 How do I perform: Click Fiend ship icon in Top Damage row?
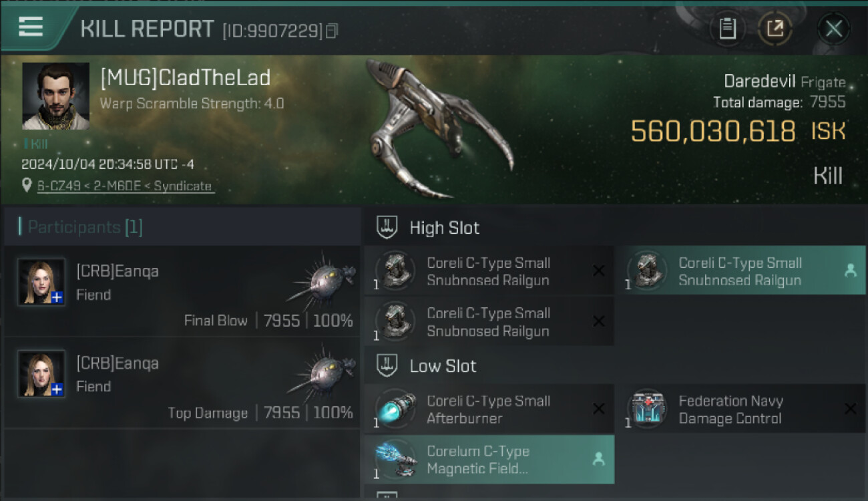point(322,371)
